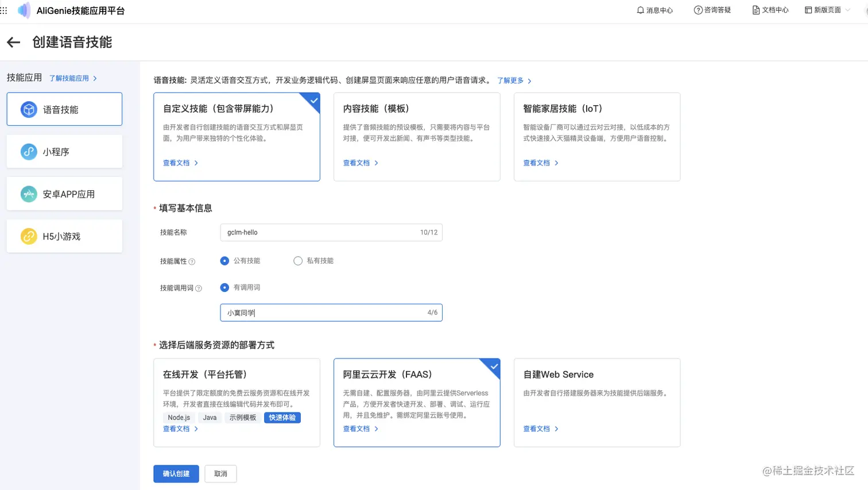
Task: Select the 安卓APP应用 sidebar item
Action: point(64,194)
